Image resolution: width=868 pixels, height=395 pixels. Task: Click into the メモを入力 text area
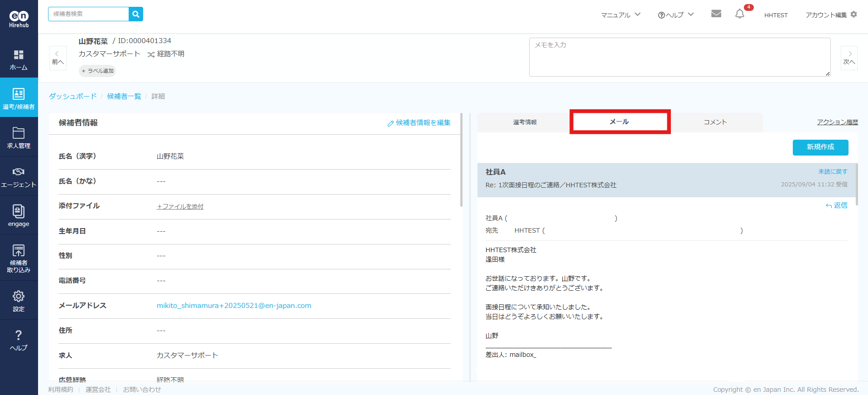(x=680, y=57)
